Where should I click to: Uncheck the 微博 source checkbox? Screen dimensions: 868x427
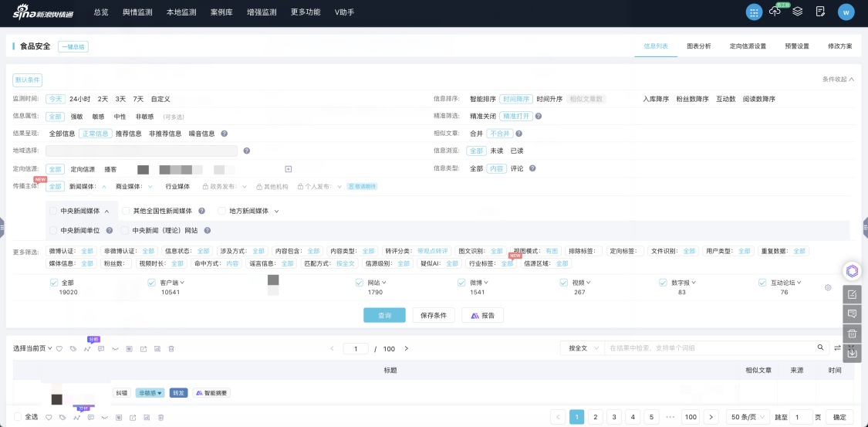click(461, 283)
